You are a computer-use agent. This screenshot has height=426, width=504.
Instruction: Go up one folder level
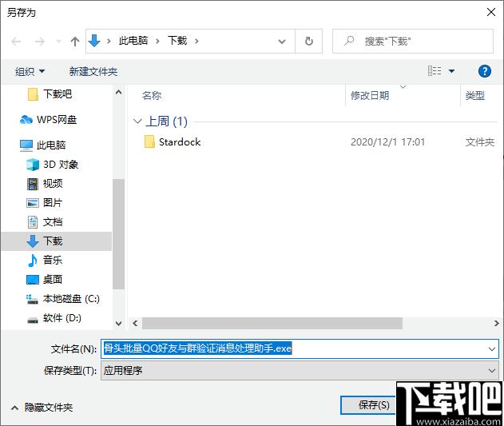click(75, 42)
